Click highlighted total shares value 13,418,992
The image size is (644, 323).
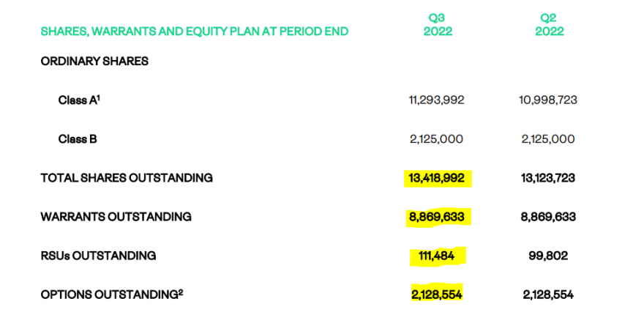(438, 178)
